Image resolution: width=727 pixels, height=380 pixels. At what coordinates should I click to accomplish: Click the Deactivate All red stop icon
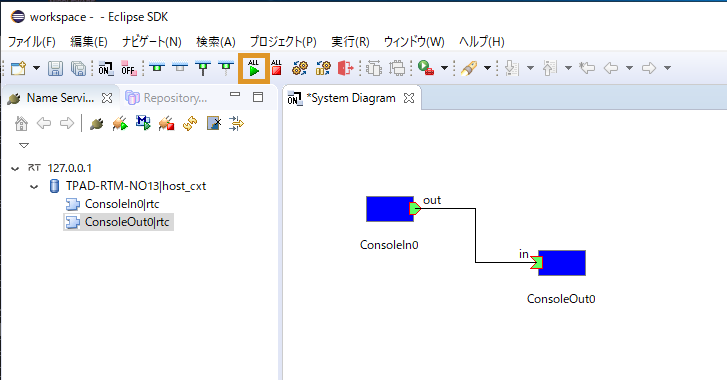[x=276, y=68]
